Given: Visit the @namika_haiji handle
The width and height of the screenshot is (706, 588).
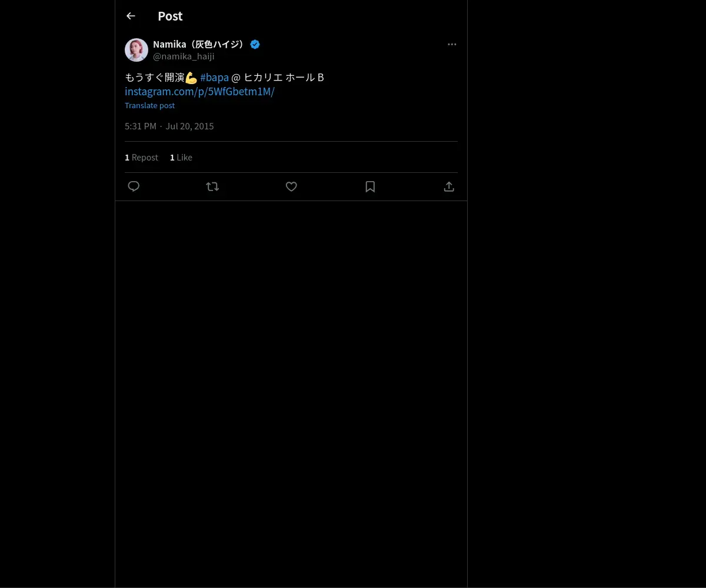Looking at the screenshot, I should [184, 56].
